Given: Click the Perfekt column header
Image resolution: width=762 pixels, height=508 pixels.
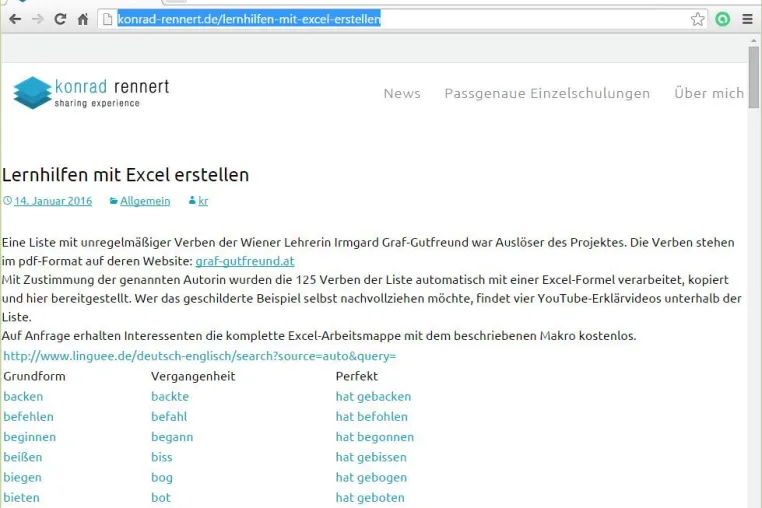Looking at the screenshot, I should click(357, 376).
